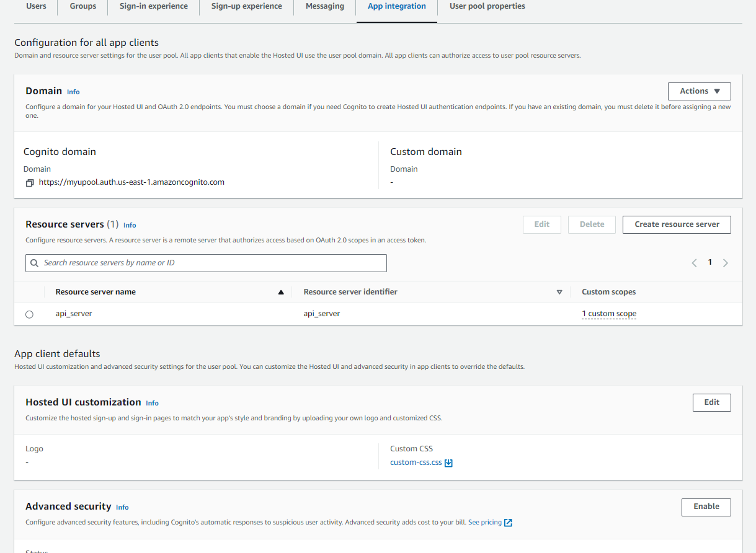Image resolution: width=756 pixels, height=553 pixels.
Task: Select the api_server radio button
Action: pyautogui.click(x=29, y=314)
